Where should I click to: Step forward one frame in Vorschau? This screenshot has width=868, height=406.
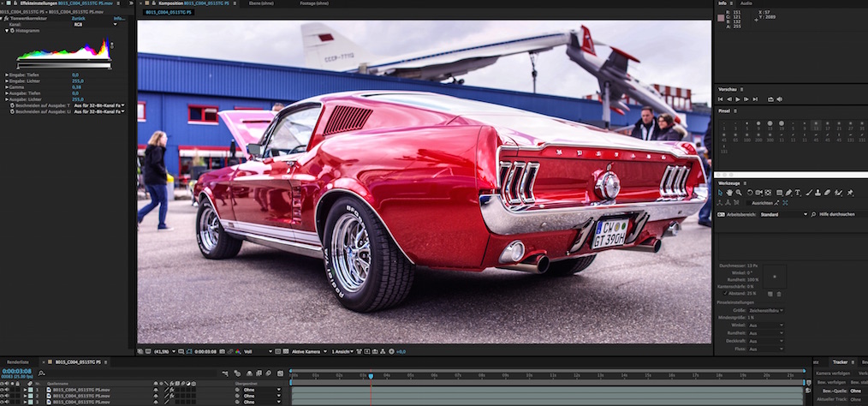click(x=746, y=99)
